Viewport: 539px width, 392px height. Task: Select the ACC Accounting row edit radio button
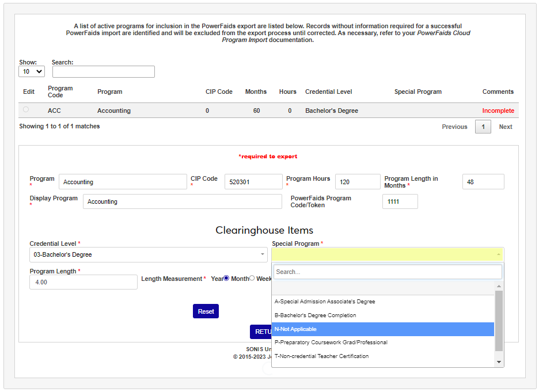tap(26, 109)
